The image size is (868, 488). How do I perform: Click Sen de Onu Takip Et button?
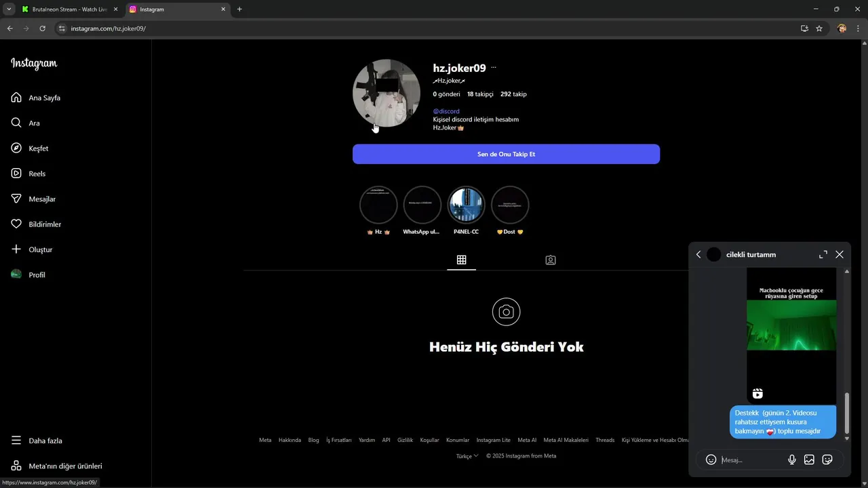click(506, 154)
